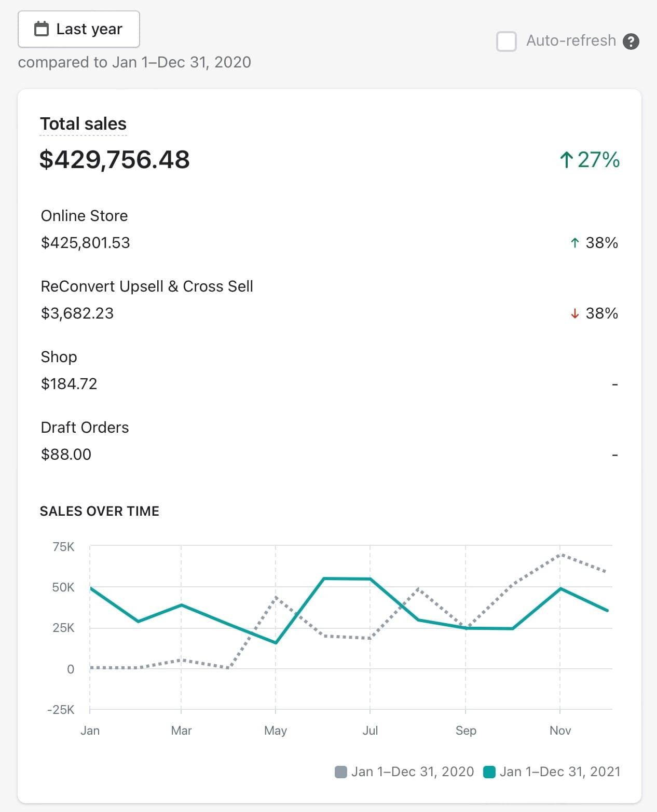The image size is (657, 812).
Task: Click the teal 2021 legend color swatch
Action: (489, 772)
